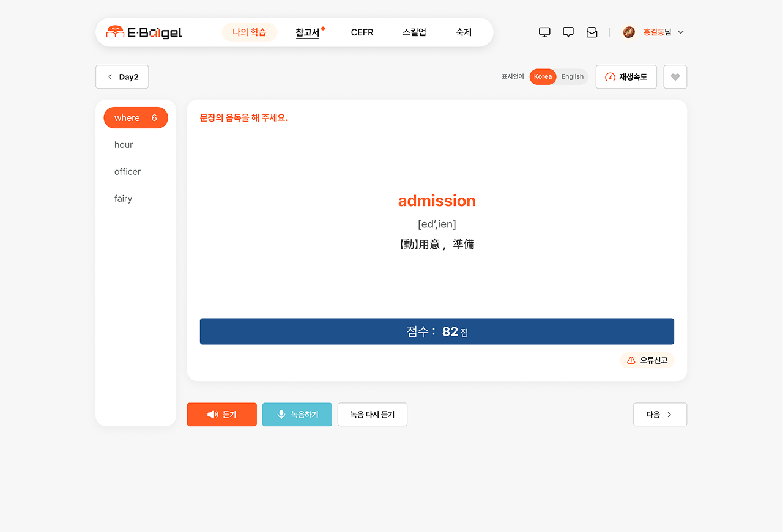Image resolution: width=783 pixels, height=532 pixels.
Task: Expand the 홍길동 user dropdown arrow
Action: click(x=681, y=32)
